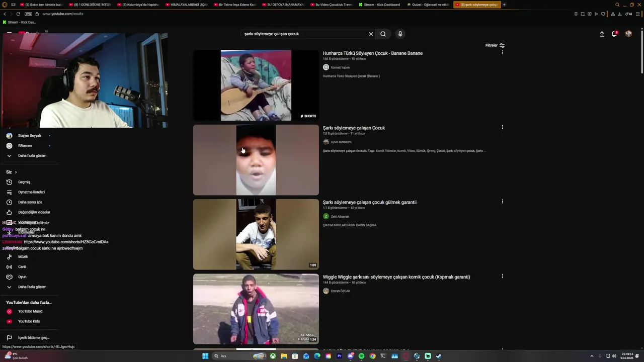The height and width of the screenshot is (362, 644).
Task: Visit the Oyun Rehberim channel
Action: tap(341, 142)
